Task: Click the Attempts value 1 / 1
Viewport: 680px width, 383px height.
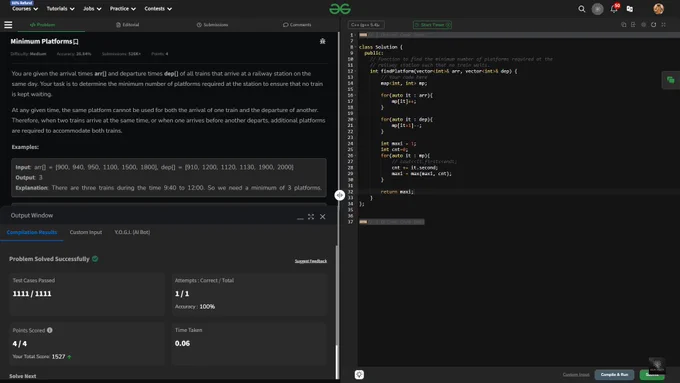Action: click(x=182, y=294)
